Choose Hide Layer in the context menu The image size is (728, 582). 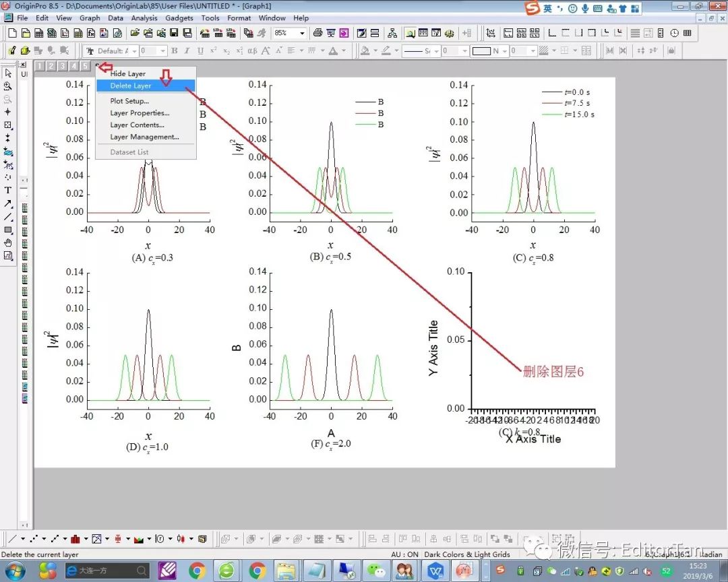point(146,74)
